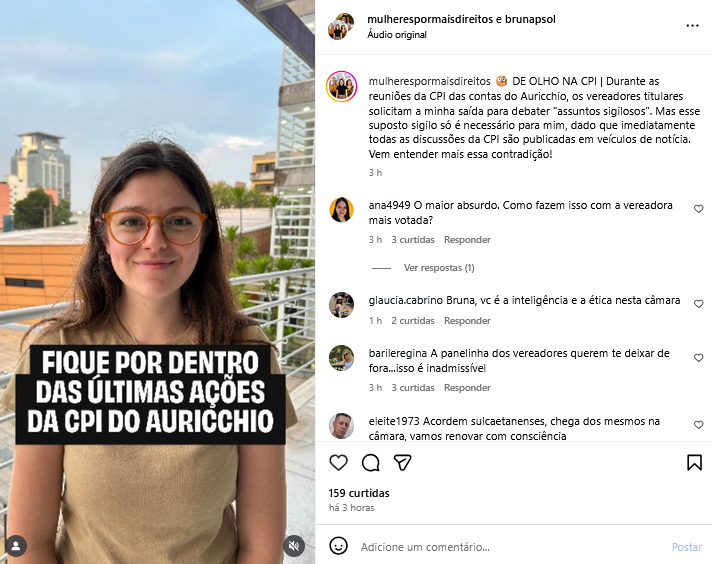Unmute the video sound icon
712x564 pixels.
(294, 546)
